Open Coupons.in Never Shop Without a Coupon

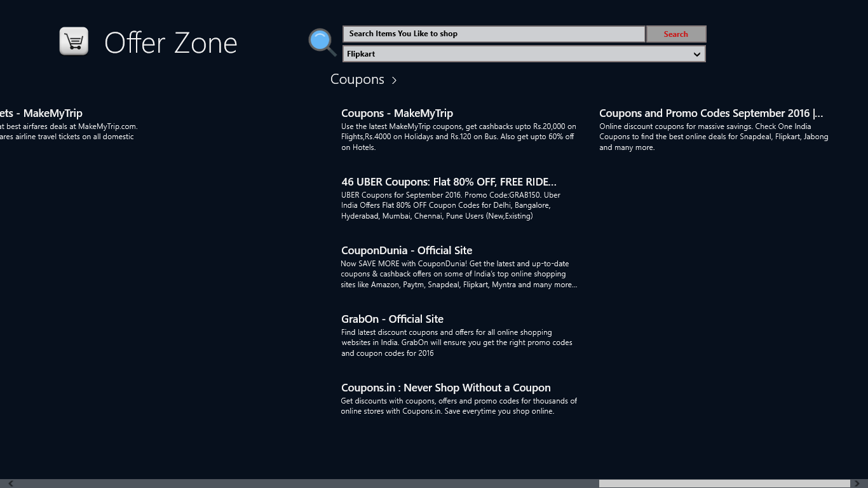(x=446, y=388)
